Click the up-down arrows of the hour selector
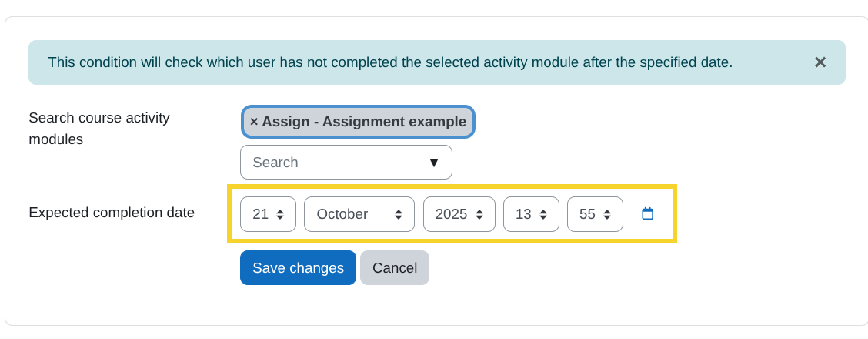 point(543,214)
